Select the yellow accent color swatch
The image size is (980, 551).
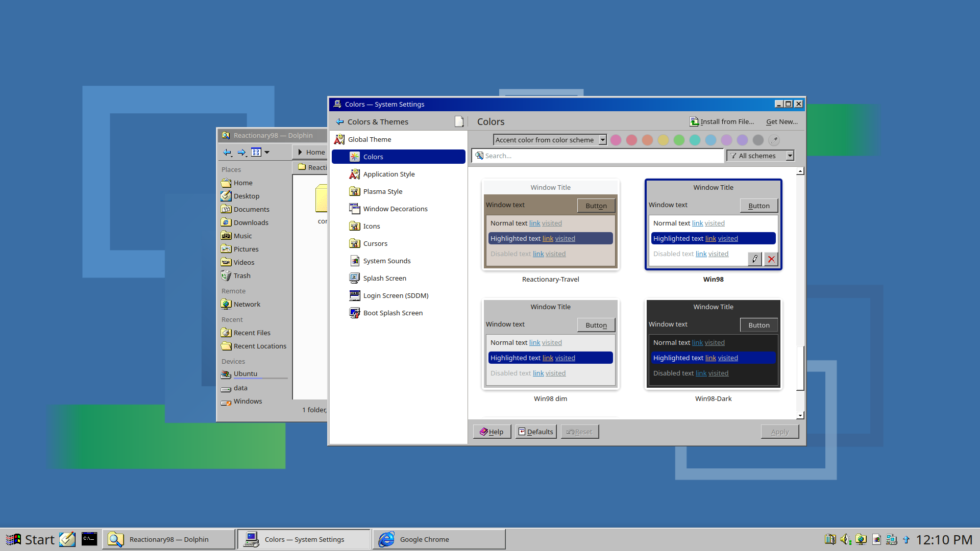pyautogui.click(x=663, y=140)
